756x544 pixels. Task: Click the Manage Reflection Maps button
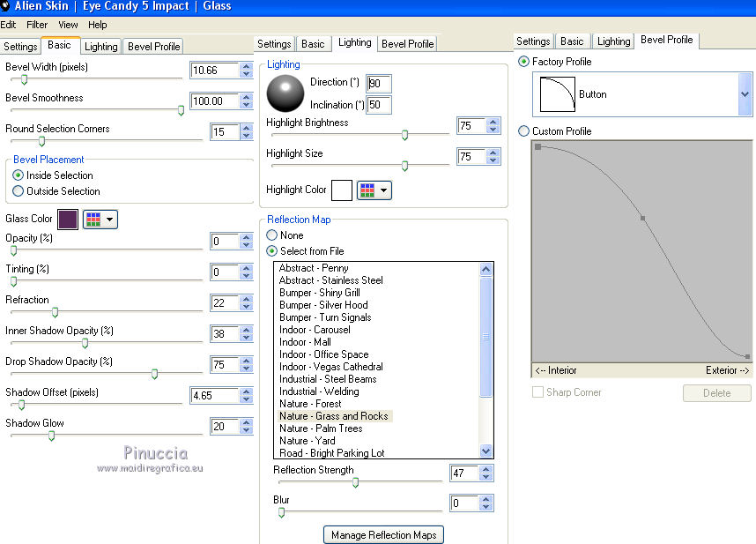tap(383, 535)
